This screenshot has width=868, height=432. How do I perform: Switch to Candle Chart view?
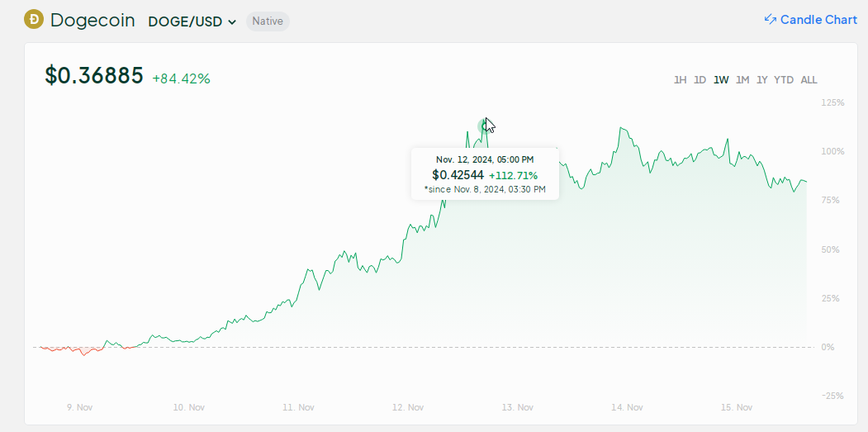pos(818,20)
